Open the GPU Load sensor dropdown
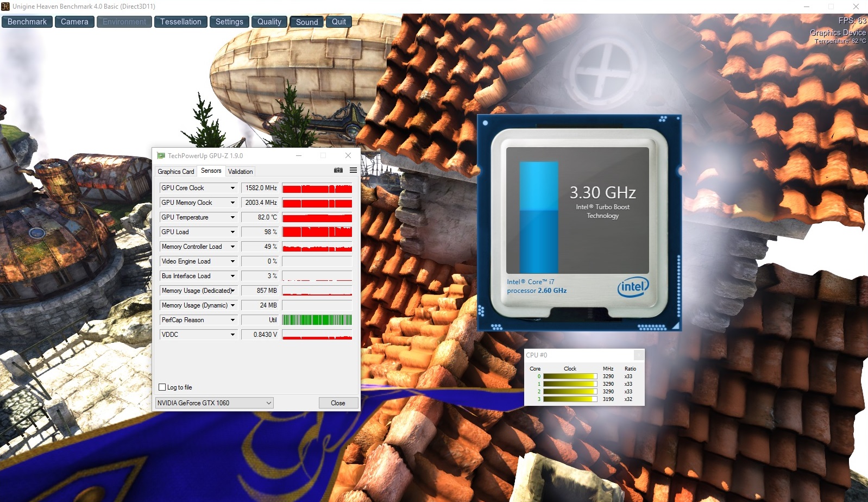The height and width of the screenshot is (502, 868). click(x=232, y=232)
